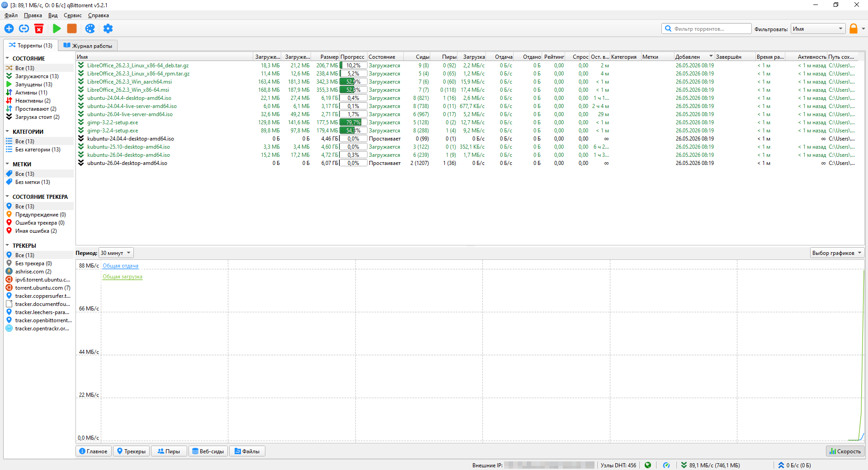868x470 pixels.
Task: Collapse the СОСТОЯНИЕ ТРЕКЕРА sidebar section
Action: (x=7, y=197)
